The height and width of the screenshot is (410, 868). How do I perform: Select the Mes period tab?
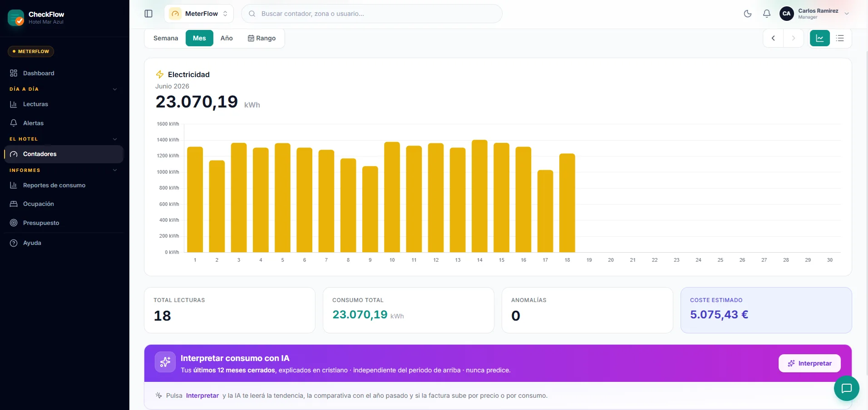tap(199, 38)
